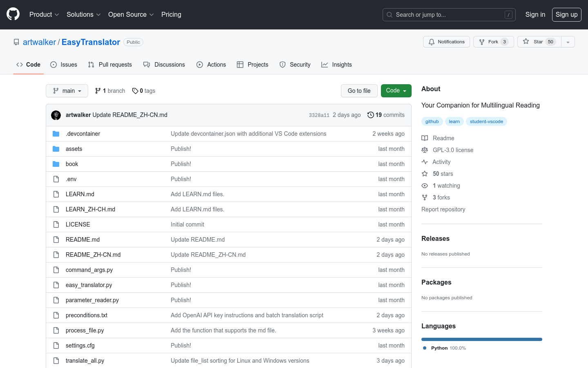
Task: Open the star lists dropdown arrow
Action: pos(568,42)
